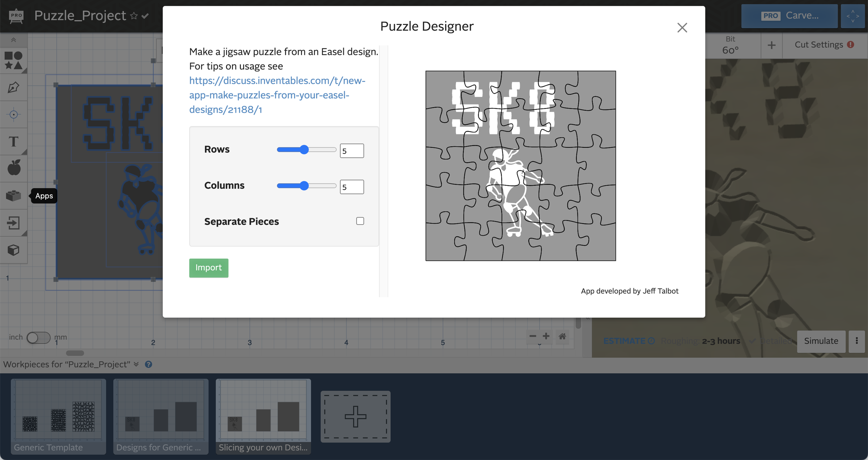Open the Simulate options three-dot menu
This screenshot has height=460, width=868.
click(x=856, y=341)
